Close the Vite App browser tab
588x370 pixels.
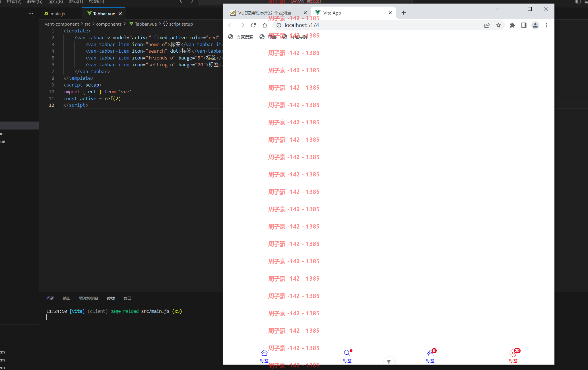390,13
